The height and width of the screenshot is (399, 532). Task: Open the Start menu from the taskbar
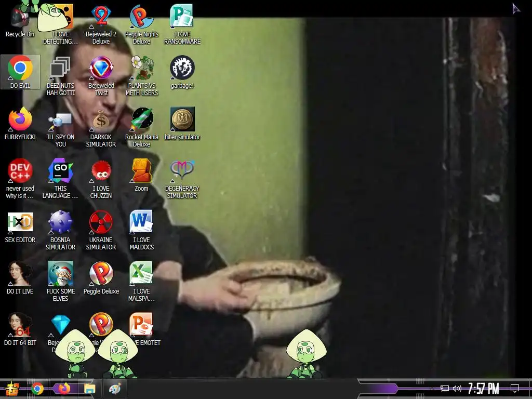pyautogui.click(x=12, y=389)
